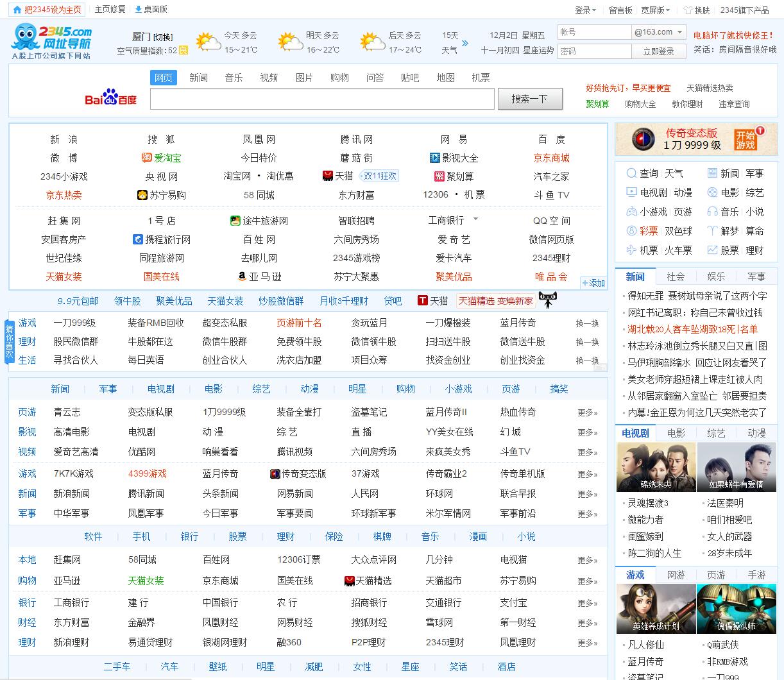Click the 聚划算 red icon
The width and height of the screenshot is (784, 680).
pos(439,176)
